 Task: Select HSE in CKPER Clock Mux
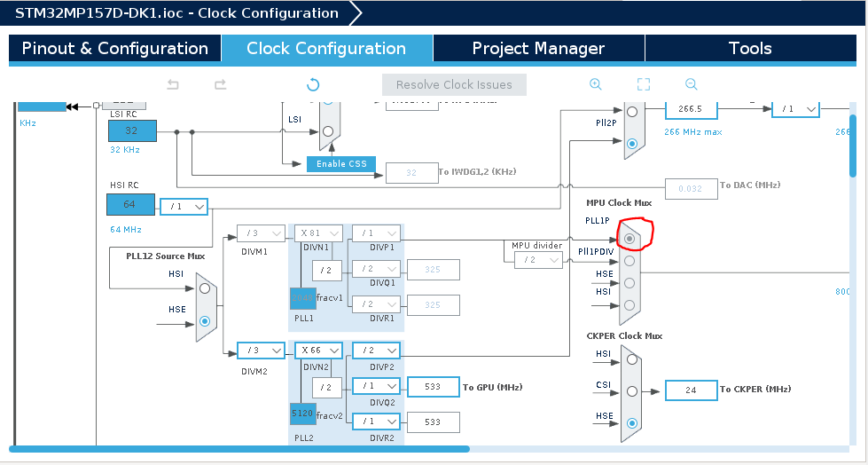click(632, 423)
